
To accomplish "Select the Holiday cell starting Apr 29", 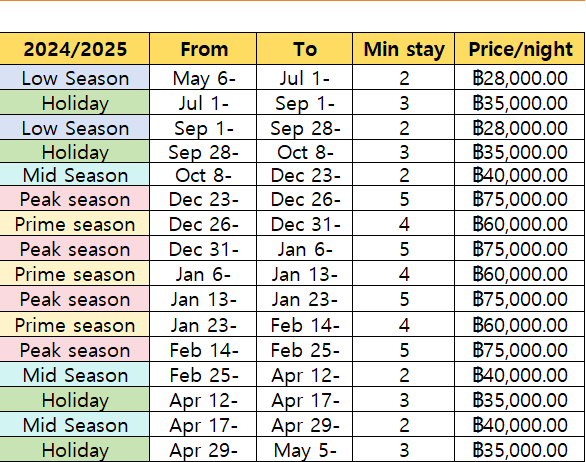I will [x=75, y=450].
